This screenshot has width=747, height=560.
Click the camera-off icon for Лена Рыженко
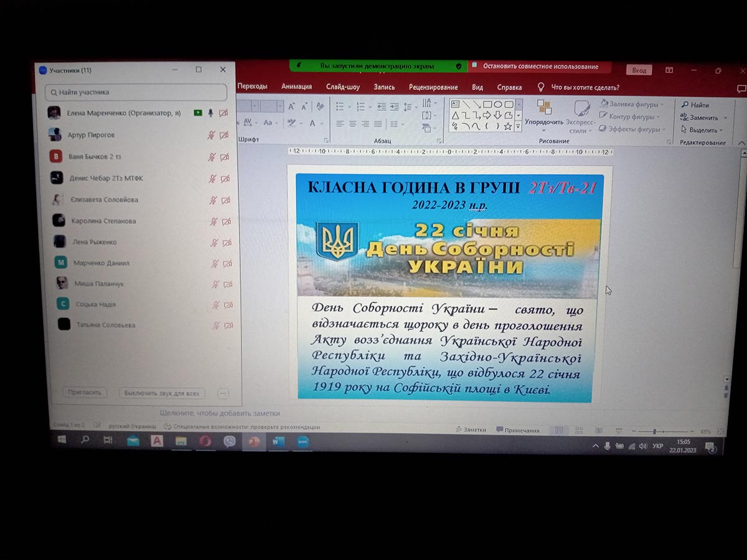(227, 243)
